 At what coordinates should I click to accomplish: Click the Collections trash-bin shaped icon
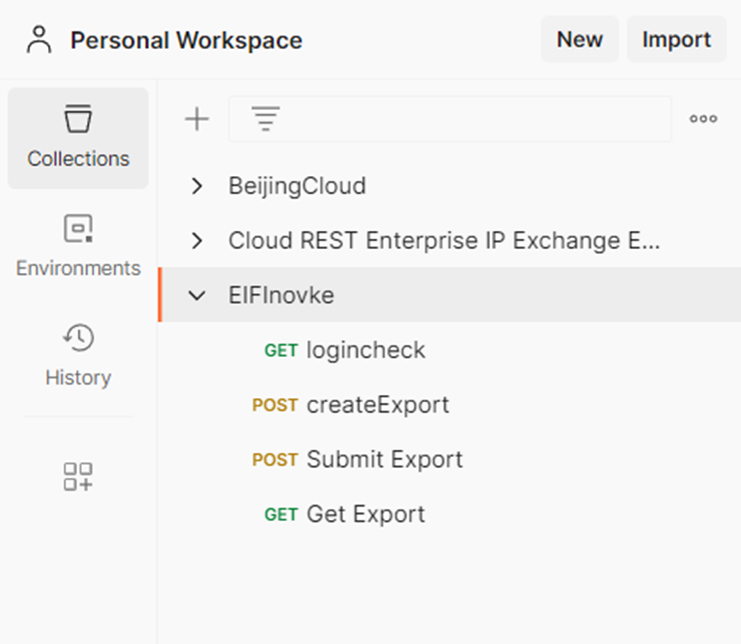pos(78,118)
